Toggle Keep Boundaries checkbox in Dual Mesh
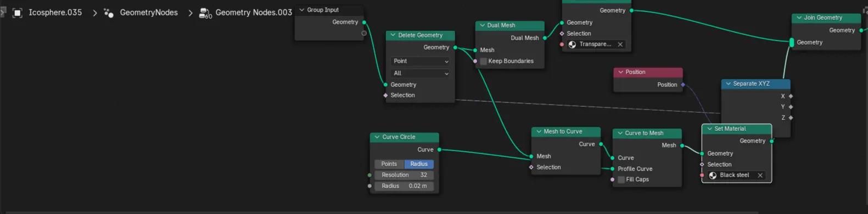Viewport: 868px width, 214px height. coord(484,61)
